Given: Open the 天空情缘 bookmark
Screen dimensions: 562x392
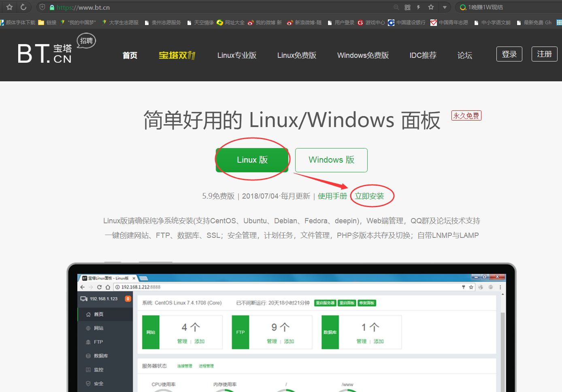Looking at the screenshot, I should tap(200, 23).
